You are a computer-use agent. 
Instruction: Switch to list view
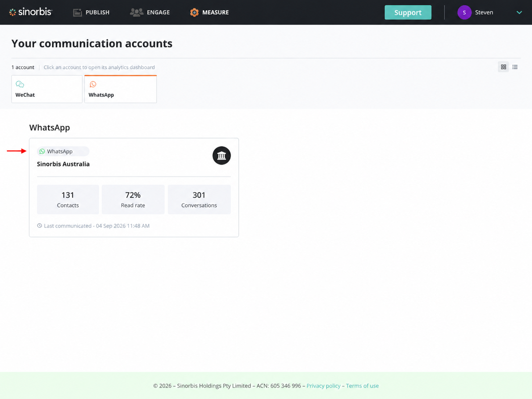coord(515,67)
